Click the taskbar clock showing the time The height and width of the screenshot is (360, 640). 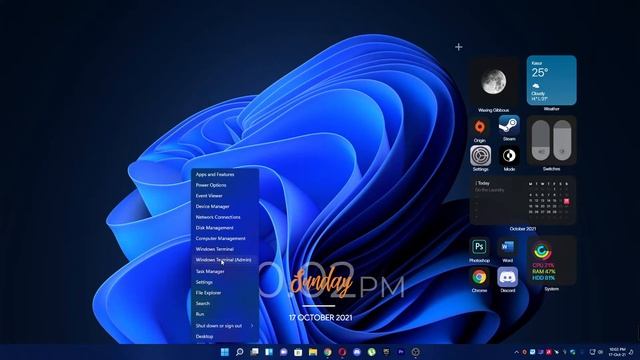(617, 352)
